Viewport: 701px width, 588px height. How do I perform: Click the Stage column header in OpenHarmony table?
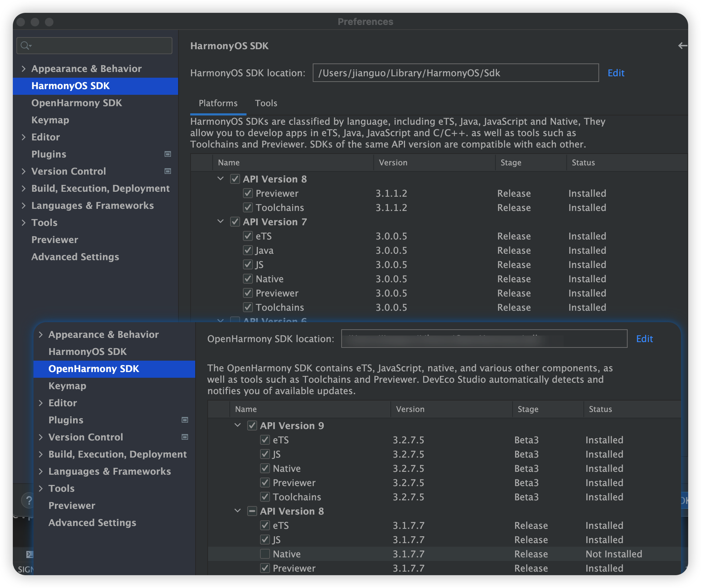click(548, 409)
